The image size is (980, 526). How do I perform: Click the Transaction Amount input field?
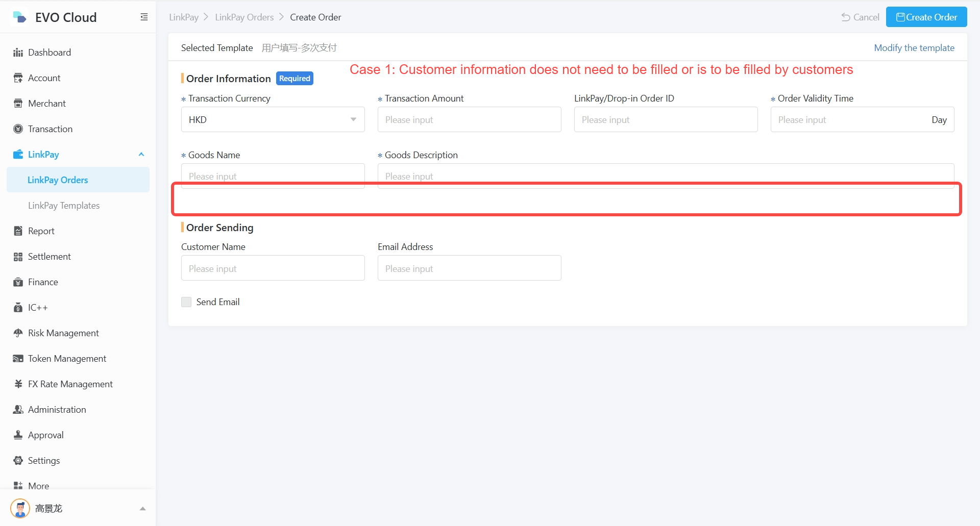(x=469, y=120)
